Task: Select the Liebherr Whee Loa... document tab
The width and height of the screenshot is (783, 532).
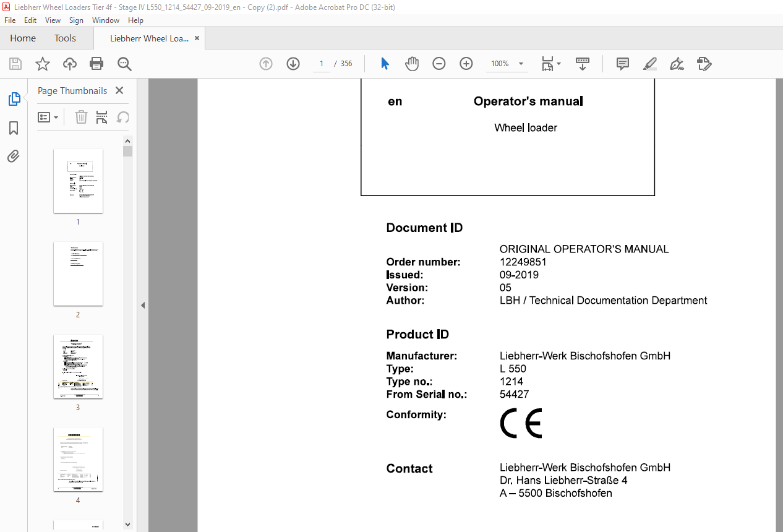Action: [149, 38]
